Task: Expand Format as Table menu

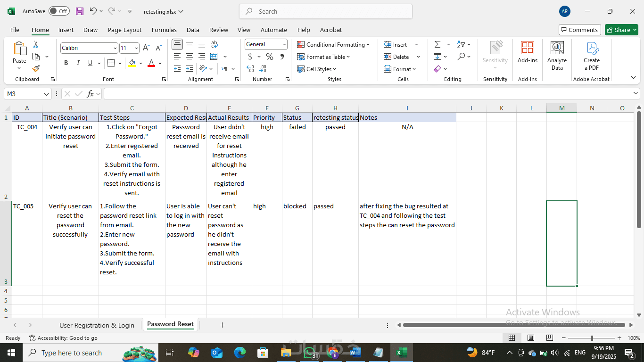Action: [x=323, y=57]
